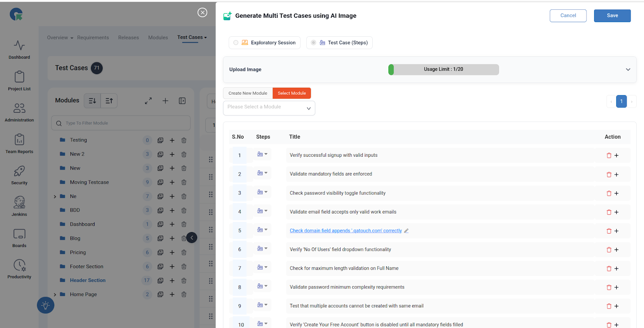The image size is (644, 328).
Task: Select the Exploratory Session radio button
Action: click(x=236, y=43)
